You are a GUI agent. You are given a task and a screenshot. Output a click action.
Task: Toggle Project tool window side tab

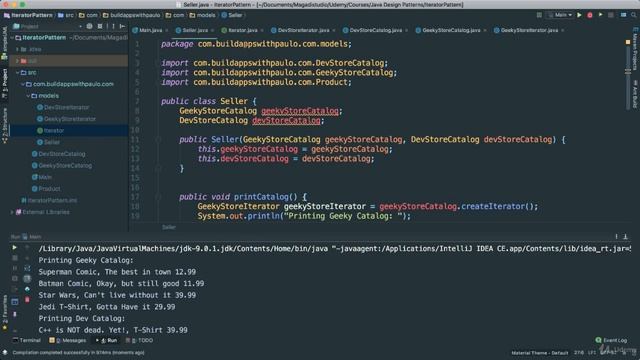4,83
